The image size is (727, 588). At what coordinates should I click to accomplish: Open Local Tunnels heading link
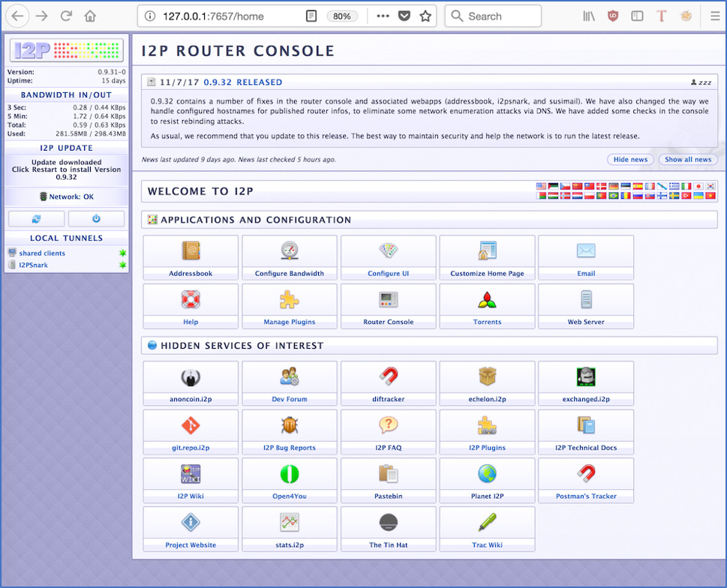66,238
